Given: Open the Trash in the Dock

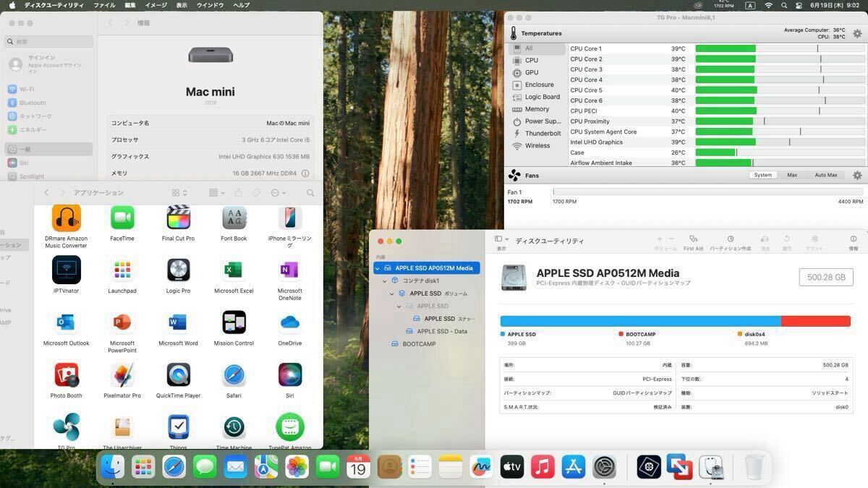Looking at the screenshot, I should pos(754,467).
